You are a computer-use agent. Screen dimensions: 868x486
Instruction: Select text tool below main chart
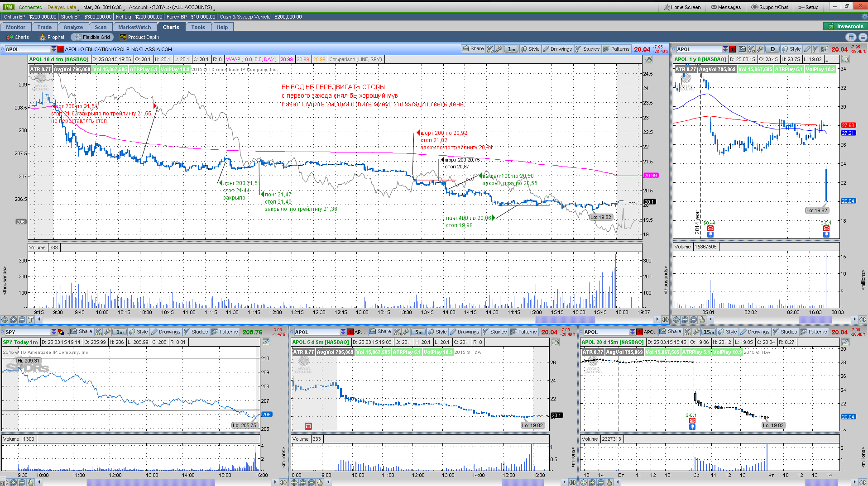tap(30, 319)
